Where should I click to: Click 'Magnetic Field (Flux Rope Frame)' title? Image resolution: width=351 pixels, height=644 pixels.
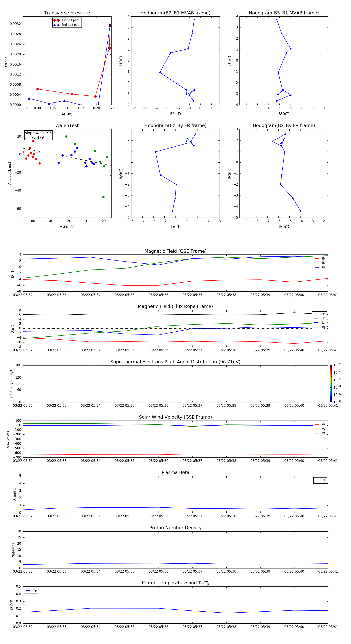tap(175, 307)
